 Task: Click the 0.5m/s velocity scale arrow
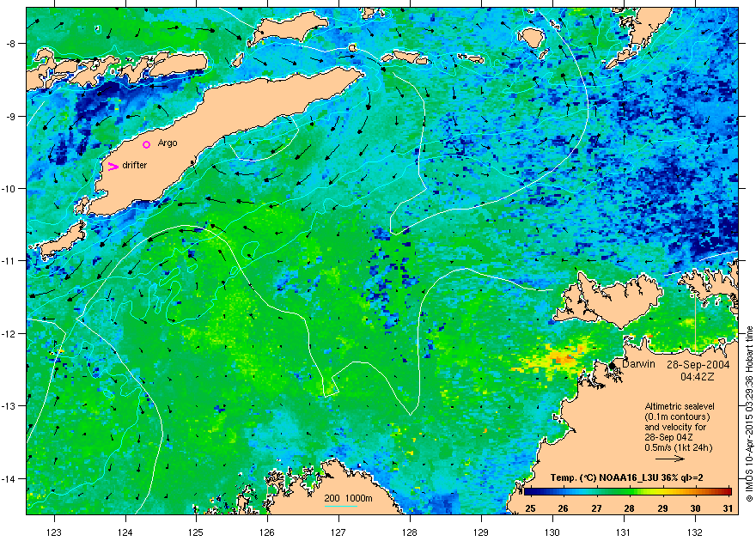pyautogui.click(x=670, y=459)
